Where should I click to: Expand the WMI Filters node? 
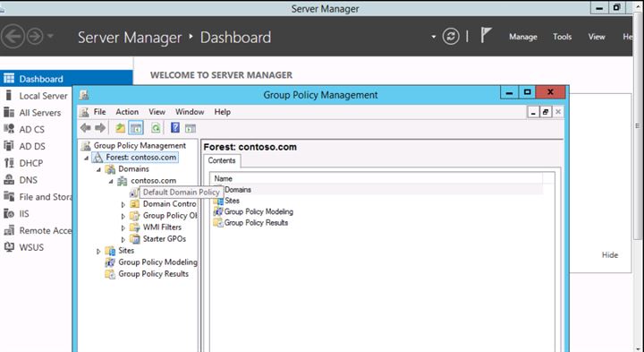click(123, 228)
